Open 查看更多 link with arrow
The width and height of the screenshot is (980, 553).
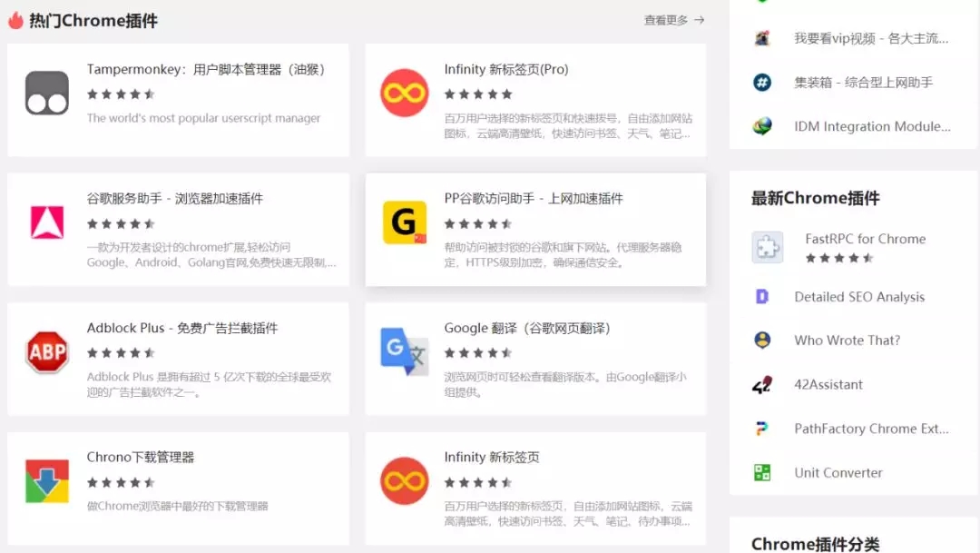(674, 20)
